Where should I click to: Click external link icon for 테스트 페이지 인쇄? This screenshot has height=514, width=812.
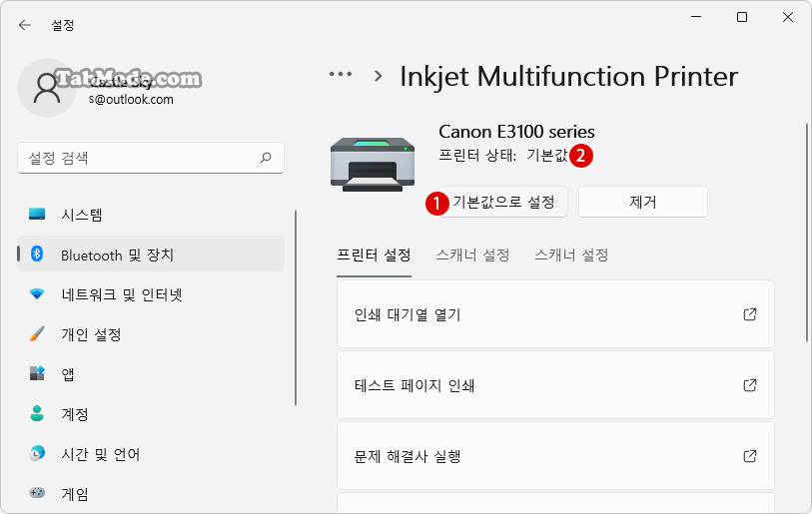click(x=750, y=385)
